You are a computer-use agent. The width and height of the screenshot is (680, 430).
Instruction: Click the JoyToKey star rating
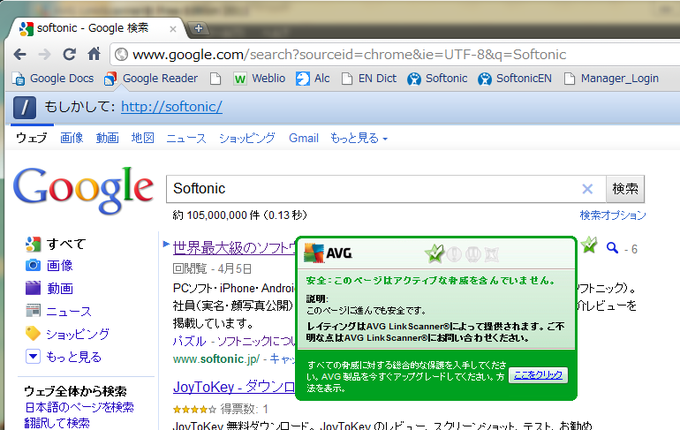[x=194, y=409]
